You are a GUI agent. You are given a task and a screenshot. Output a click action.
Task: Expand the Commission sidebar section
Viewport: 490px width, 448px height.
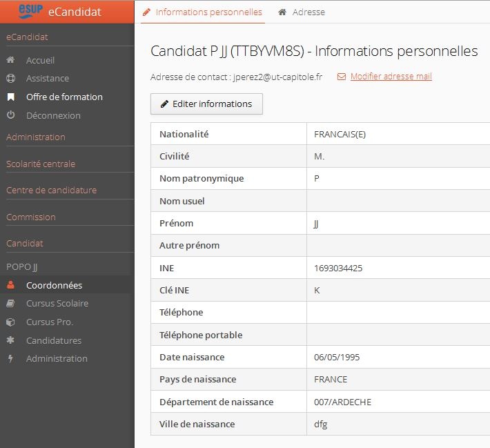[30, 217]
